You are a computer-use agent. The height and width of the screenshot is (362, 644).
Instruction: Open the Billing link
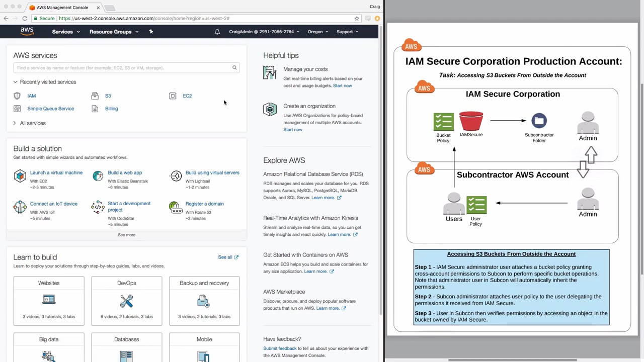pyautogui.click(x=112, y=109)
